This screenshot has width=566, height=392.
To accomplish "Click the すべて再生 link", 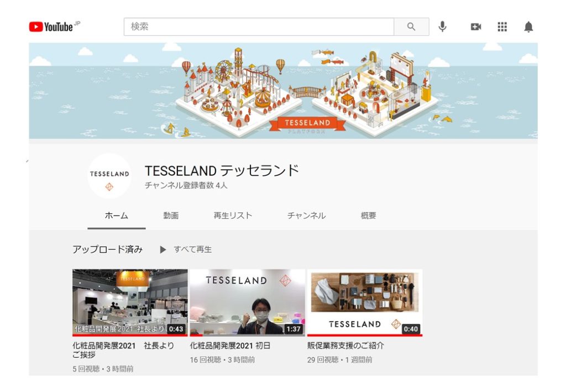I will point(186,249).
